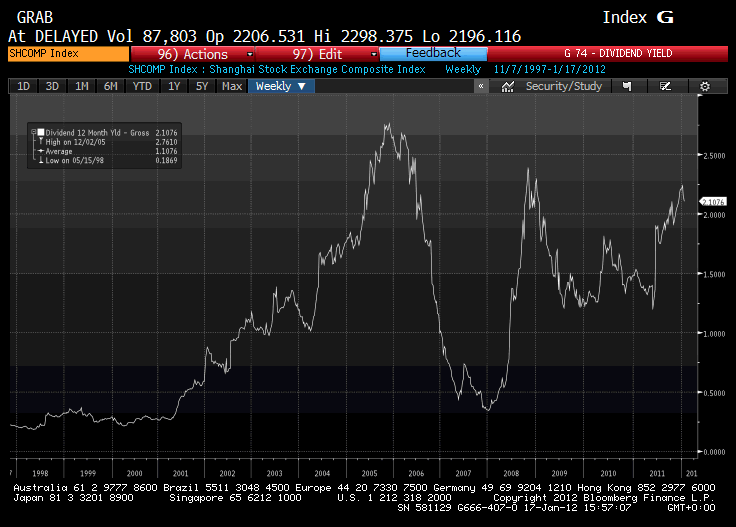Image resolution: width=736 pixels, height=527 pixels.
Task: Click the date range 11/7/1997-1/17/2012 text
Action: pyautogui.click(x=550, y=69)
